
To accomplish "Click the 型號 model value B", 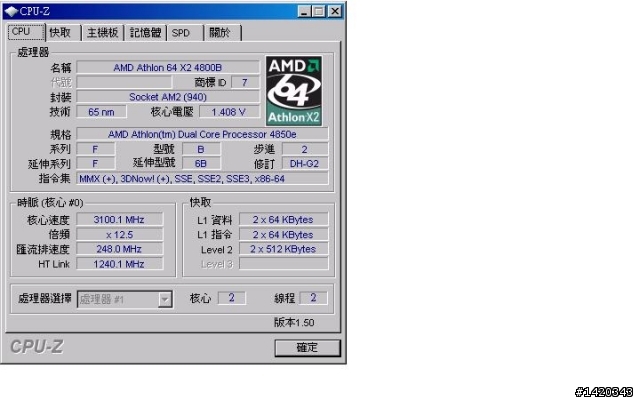I will coord(201,149).
